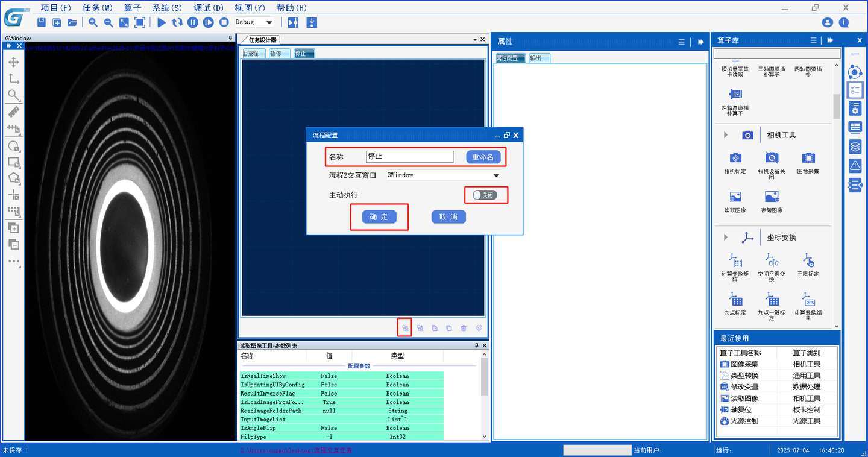Click the open folder icon in the toolbar

(72, 22)
